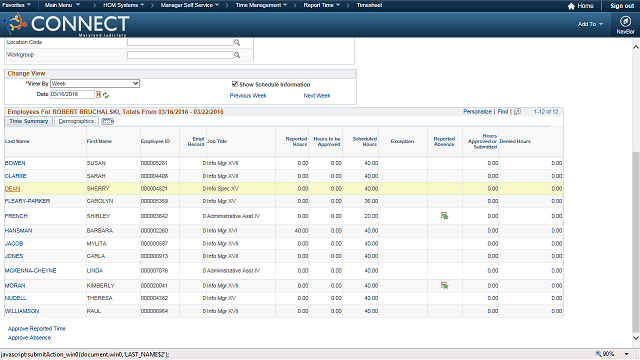The height and width of the screenshot is (360, 640).
Task: Click the Approve Reported Time link
Action: coord(37,329)
